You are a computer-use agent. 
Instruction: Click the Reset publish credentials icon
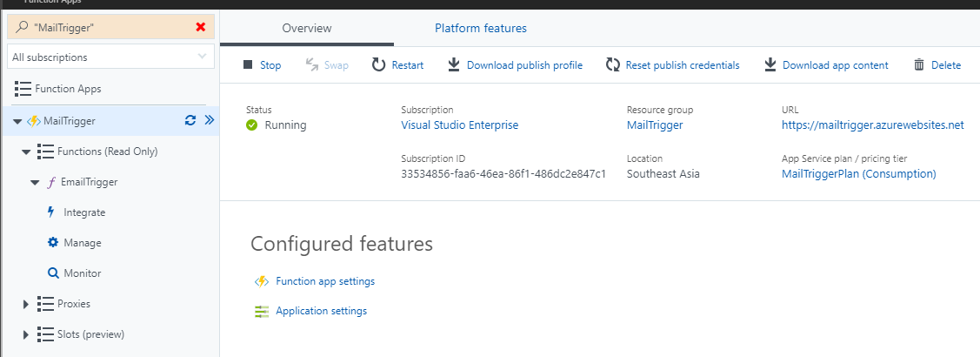point(612,64)
